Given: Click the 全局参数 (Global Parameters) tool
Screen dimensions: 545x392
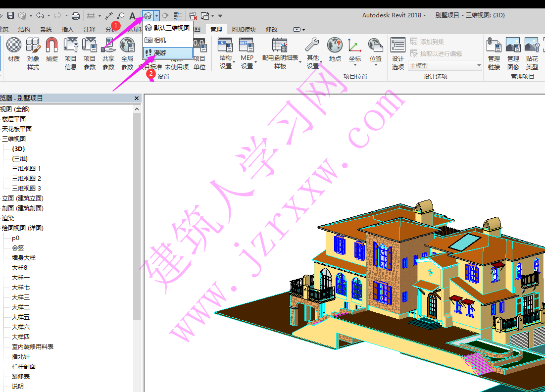Looking at the screenshot, I should coord(127,54).
